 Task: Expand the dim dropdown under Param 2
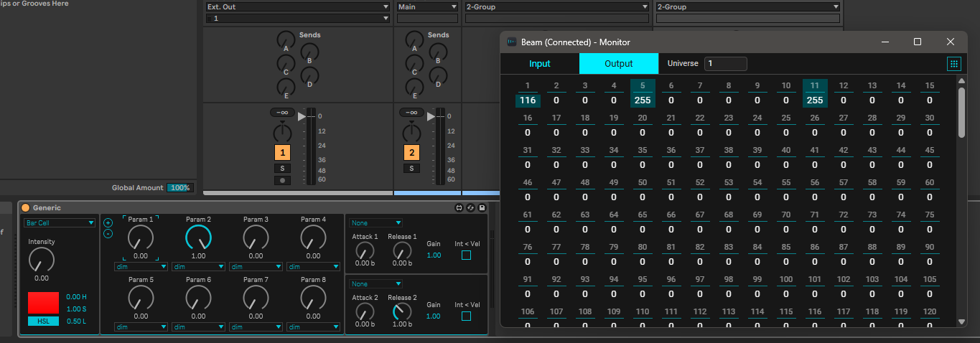pos(198,267)
